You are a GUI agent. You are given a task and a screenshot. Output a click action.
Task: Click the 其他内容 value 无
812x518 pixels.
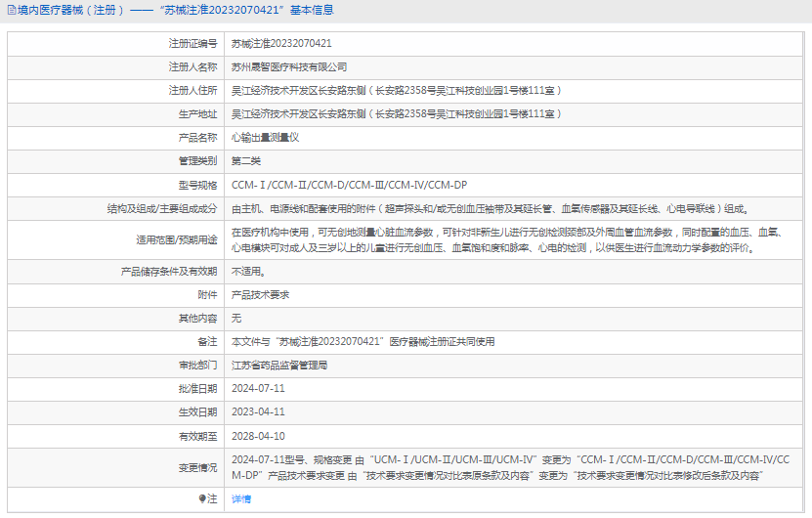pyautogui.click(x=236, y=318)
